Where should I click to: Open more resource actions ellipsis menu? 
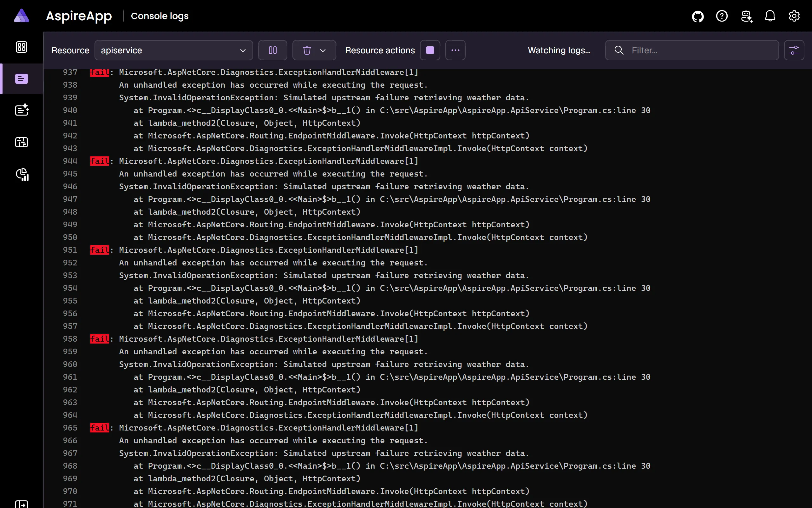455,50
